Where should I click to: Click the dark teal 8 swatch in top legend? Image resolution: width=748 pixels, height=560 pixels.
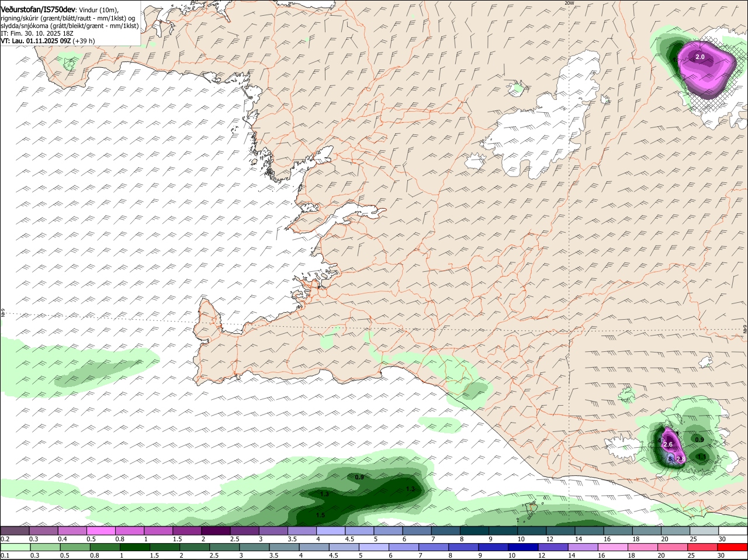(x=474, y=531)
